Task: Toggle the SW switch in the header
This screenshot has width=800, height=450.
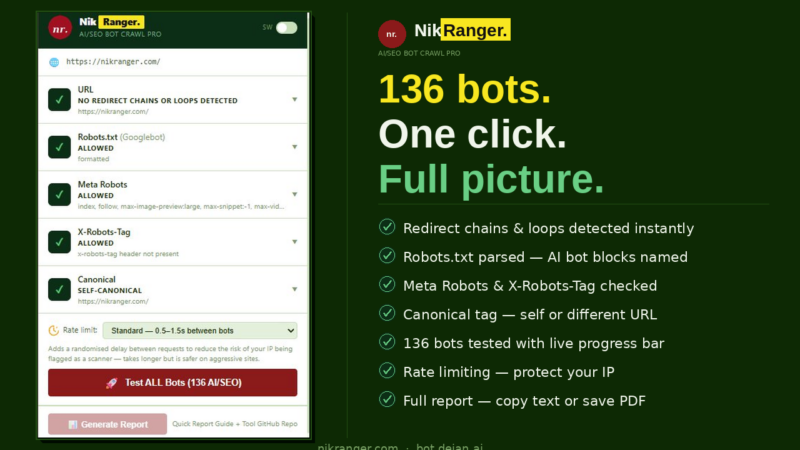Action: click(x=286, y=28)
